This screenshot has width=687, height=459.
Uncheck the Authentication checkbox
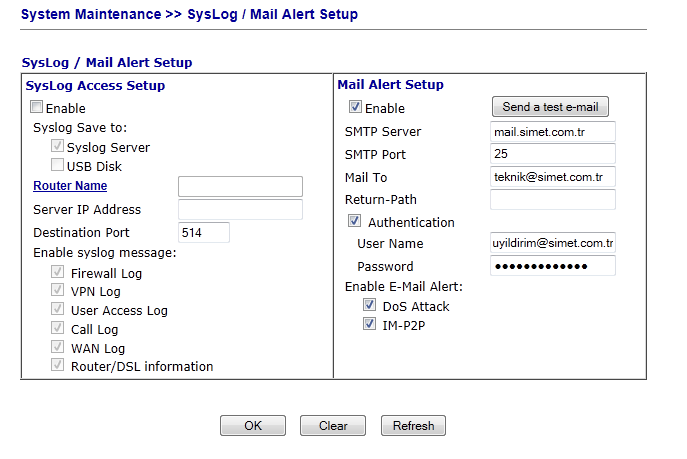355,222
